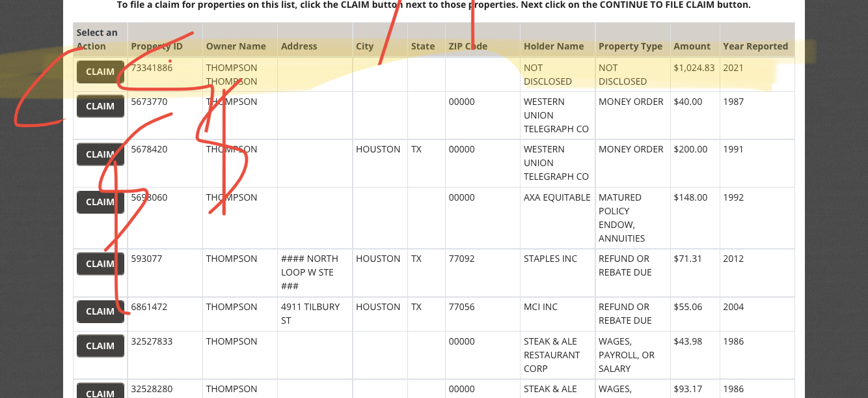This screenshot has height=398, width=868.
Task: Click HOUSTON in the 77092 ZIP row
Action: click(x=378, y=259)
